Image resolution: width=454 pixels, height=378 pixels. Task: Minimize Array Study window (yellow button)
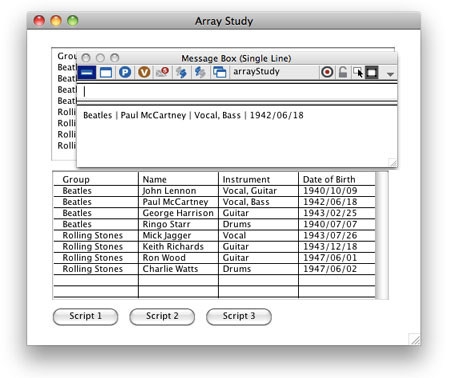click(56, 21)
